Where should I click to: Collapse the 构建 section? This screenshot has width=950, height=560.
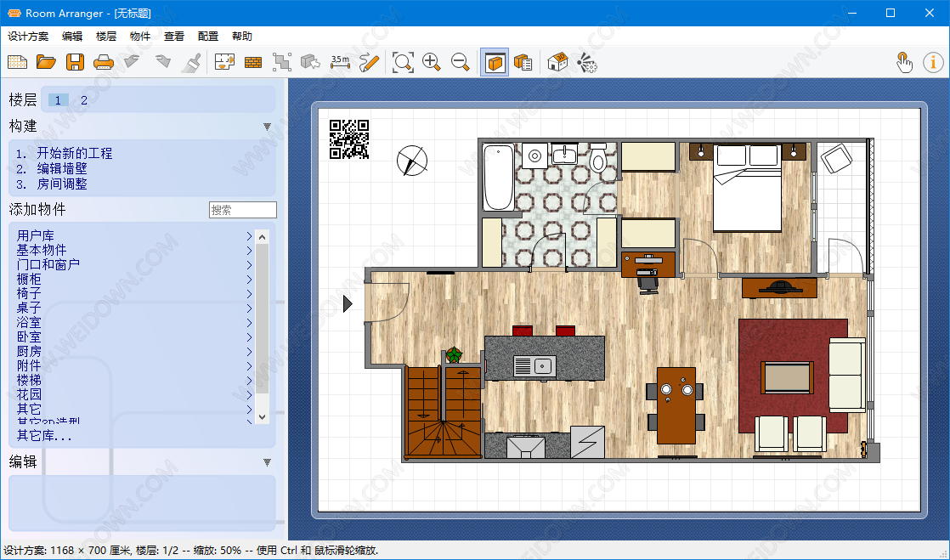point(267,127)
